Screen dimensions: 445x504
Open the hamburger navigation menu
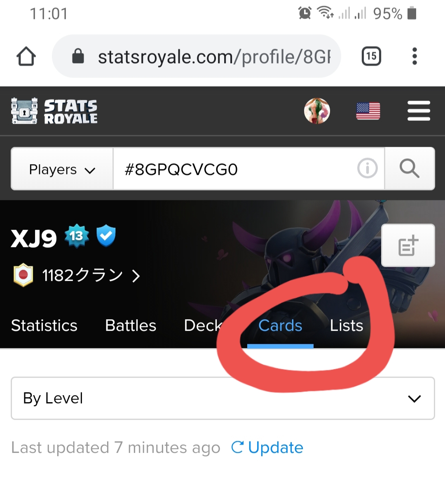tap(419, 111)
